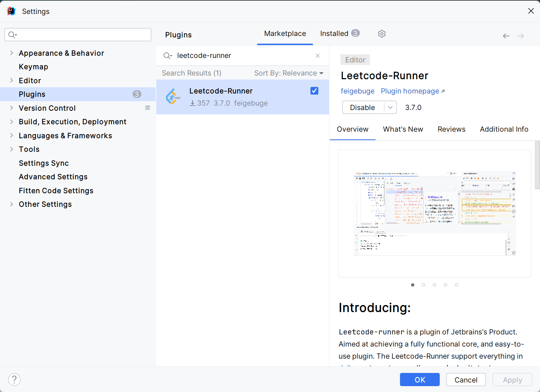Clear the plugin search text
Viewport: 540px width, 392px height.
click(318, 56)
